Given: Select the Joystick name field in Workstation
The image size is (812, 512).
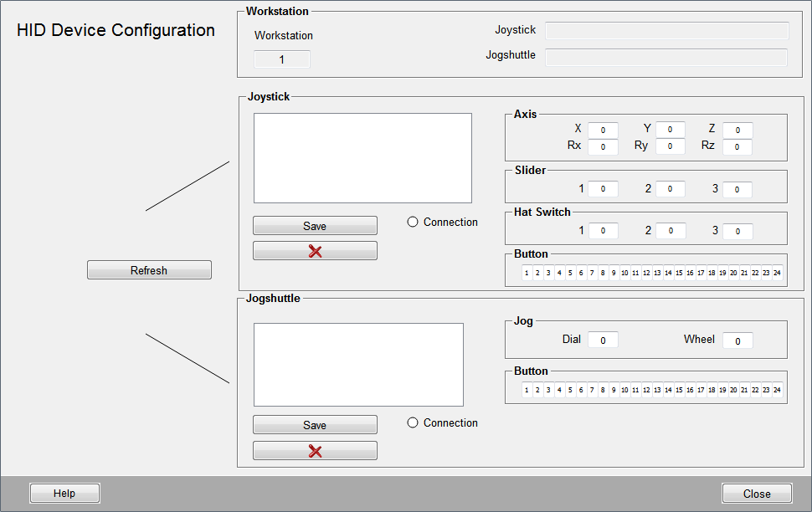Looking at the screenshot, I should coord(666,31).
